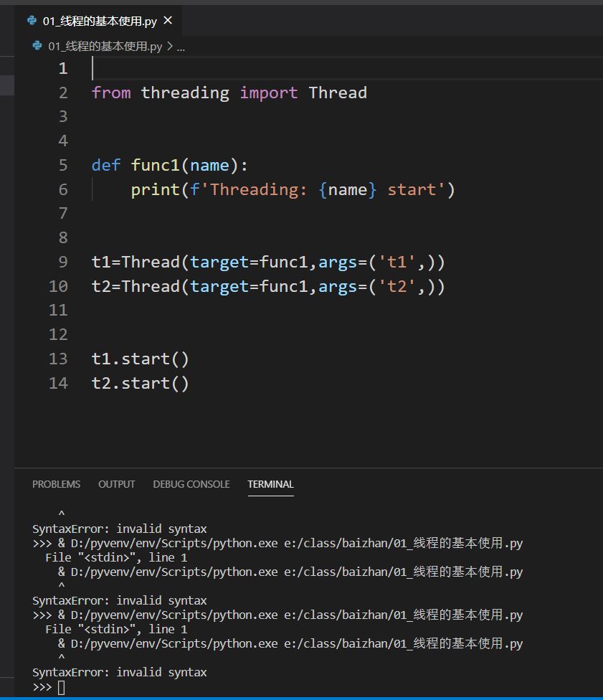Click the Python file icon in the tab
This screenshot has height=700, width=603.
[32, 21]
